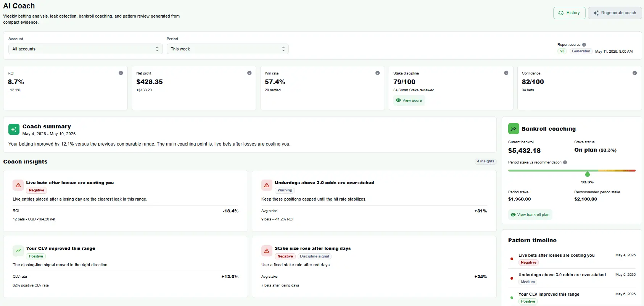
Task: Click 12 bets - USD -184.20 net text
Action: [x=34, y=219]
